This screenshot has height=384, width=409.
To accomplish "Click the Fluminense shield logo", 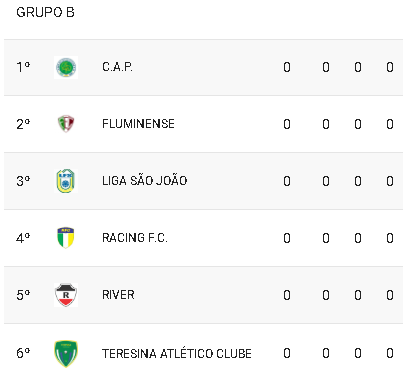I will click(x=66, y=124).
